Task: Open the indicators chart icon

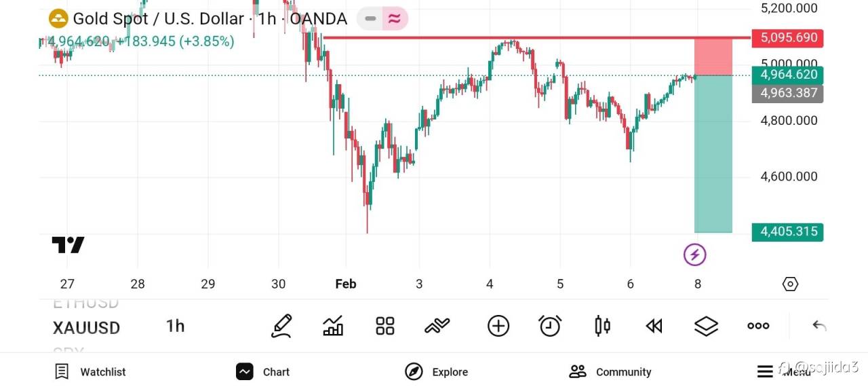Action: point(333,327)
